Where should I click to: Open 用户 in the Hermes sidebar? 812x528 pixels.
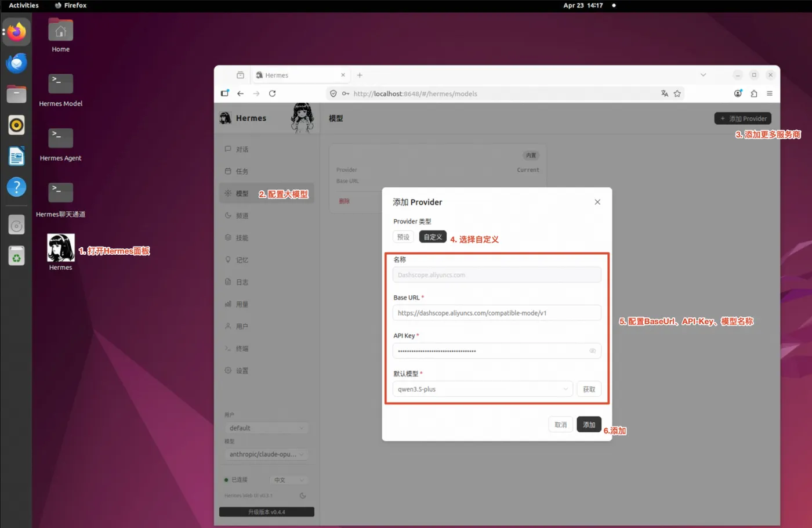pos(266,326)
